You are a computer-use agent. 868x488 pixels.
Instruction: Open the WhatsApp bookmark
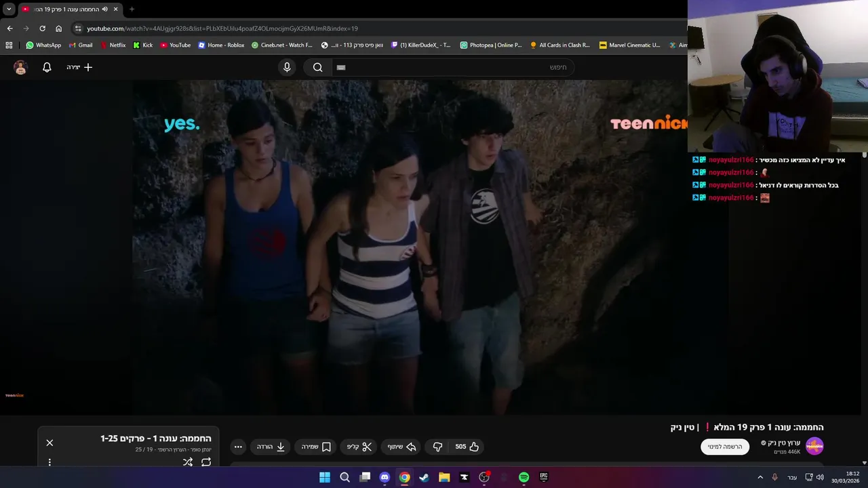coord(43,45)
